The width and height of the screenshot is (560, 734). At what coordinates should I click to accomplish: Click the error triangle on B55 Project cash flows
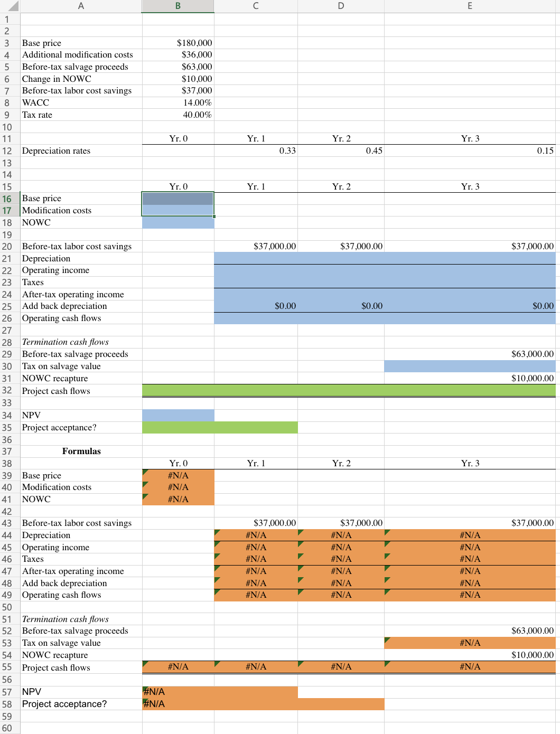[x=145, y=664]
